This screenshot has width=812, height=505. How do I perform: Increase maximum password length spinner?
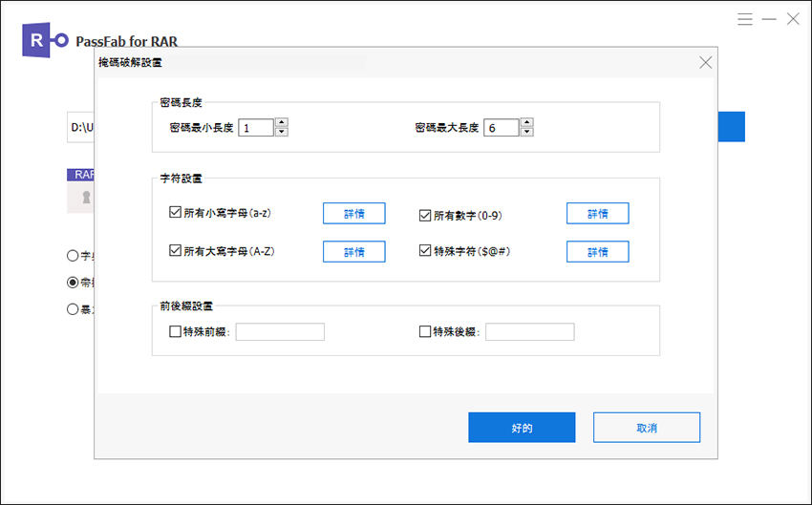point(526,122)
